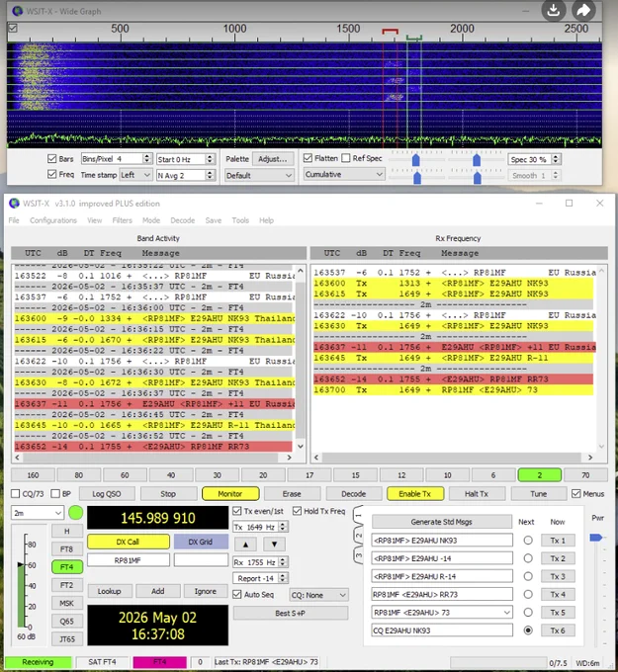This screenshot has width=618, height=672.
Task: Select the Next radio button for Tx 1
Action: 528,541
